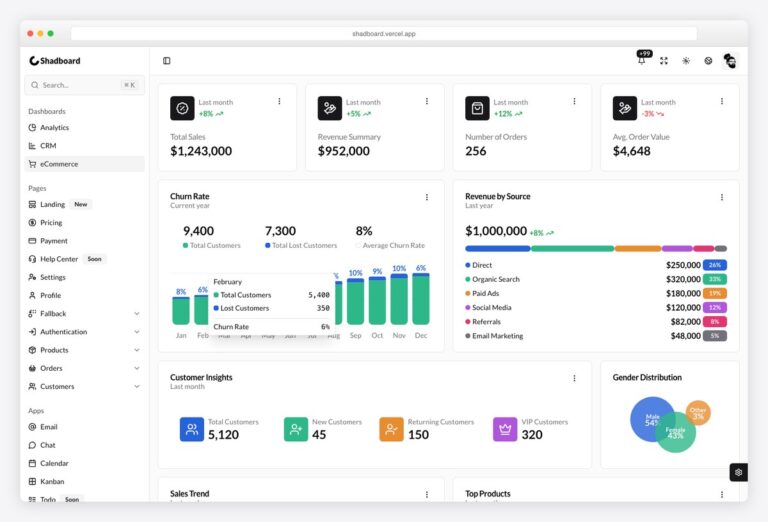This screenshot has height=522, width=768.
Task: Toggle Average Churn Rate legend
Action: tap(390, 245)
